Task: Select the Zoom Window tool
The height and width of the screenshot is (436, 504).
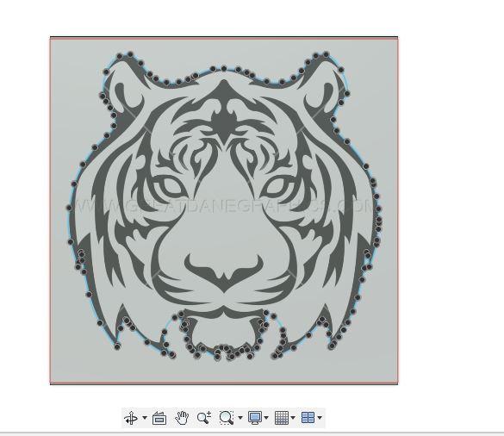Action: click(227, 418)
